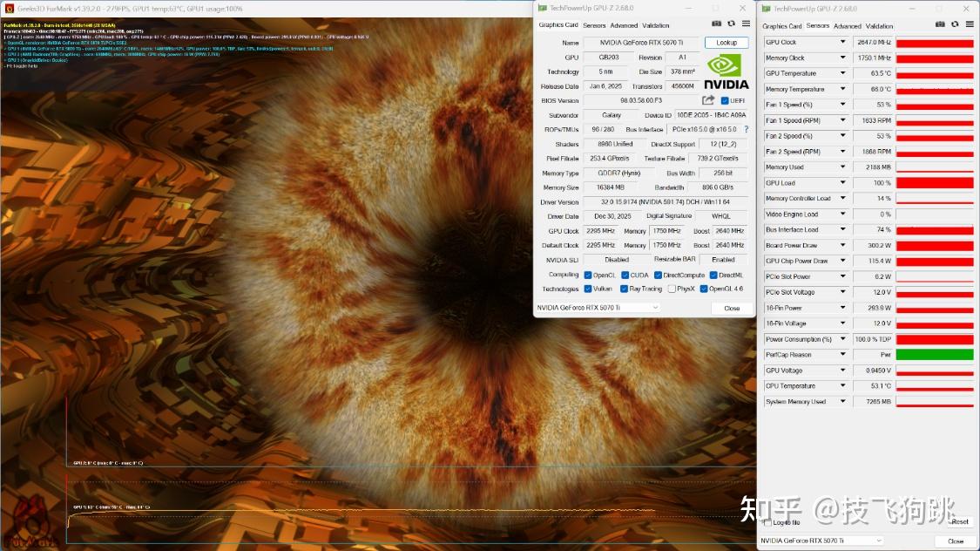Click the Lookup button
This screenshot has height=551, width=980.
point(727,43)
